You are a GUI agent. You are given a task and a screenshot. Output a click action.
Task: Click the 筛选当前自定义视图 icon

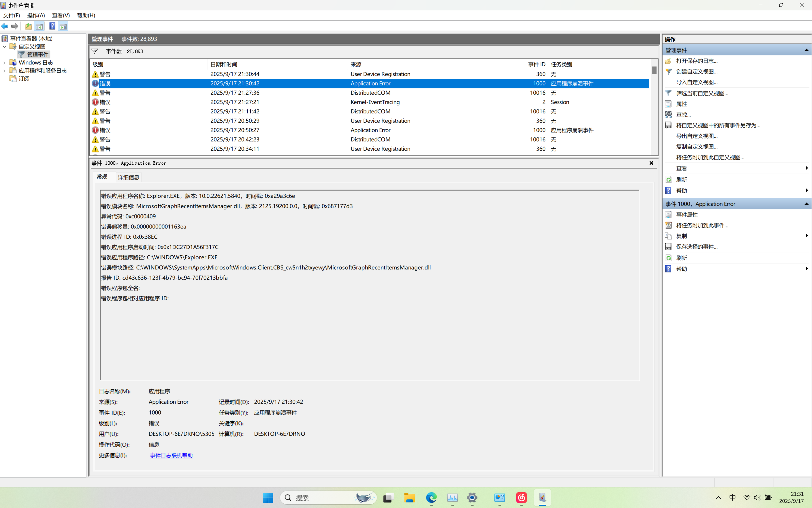click(668, 94)
